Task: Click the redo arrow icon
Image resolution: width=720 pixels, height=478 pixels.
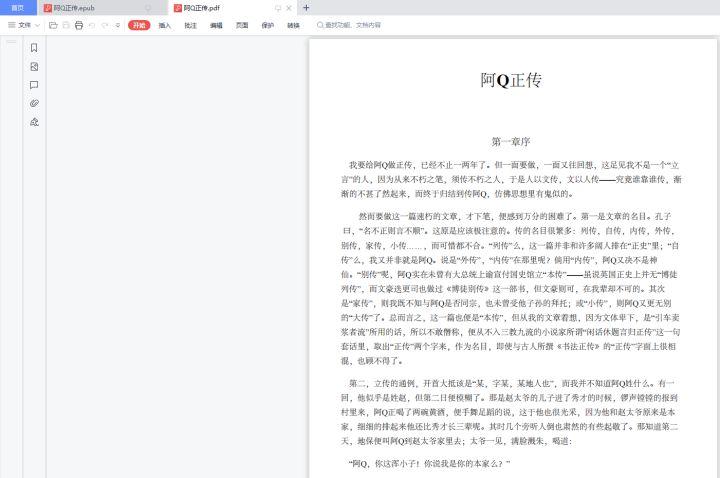Action: pyautogui.click(x=105, y=25)
